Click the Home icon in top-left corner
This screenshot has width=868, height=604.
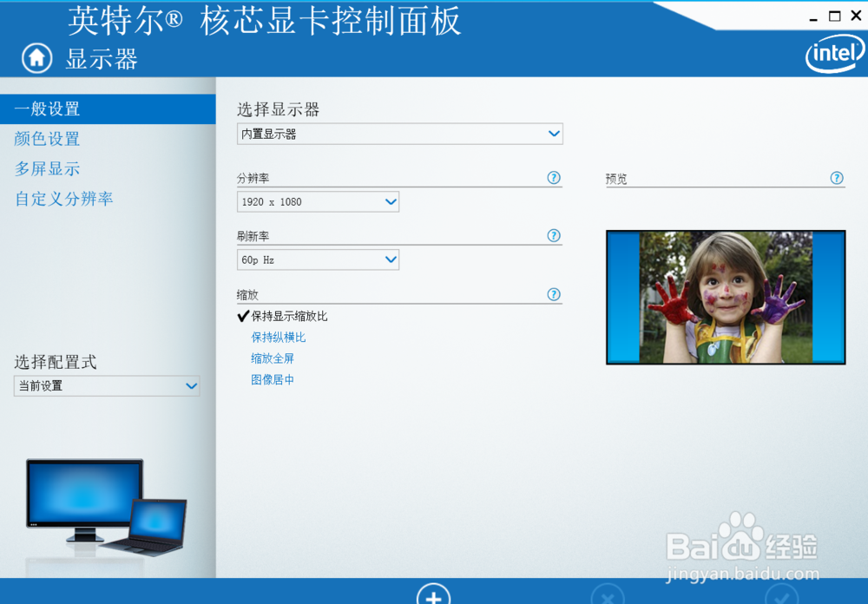coord(36,57)
